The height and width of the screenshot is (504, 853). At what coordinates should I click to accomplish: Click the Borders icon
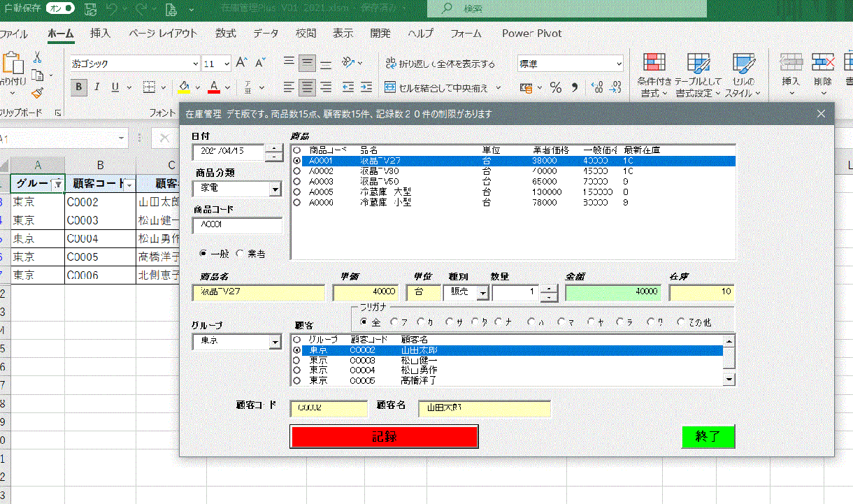[x=149, y=87]
